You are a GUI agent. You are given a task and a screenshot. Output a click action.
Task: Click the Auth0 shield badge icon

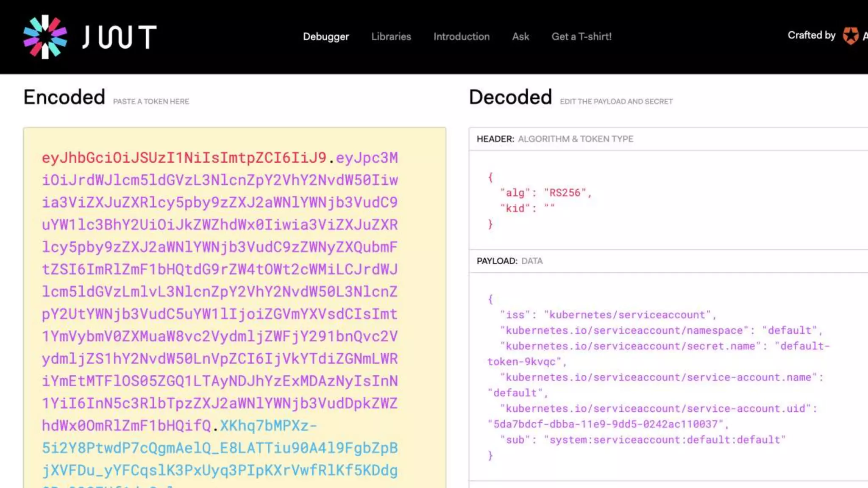pyautogui.click(x=850, y=36)
